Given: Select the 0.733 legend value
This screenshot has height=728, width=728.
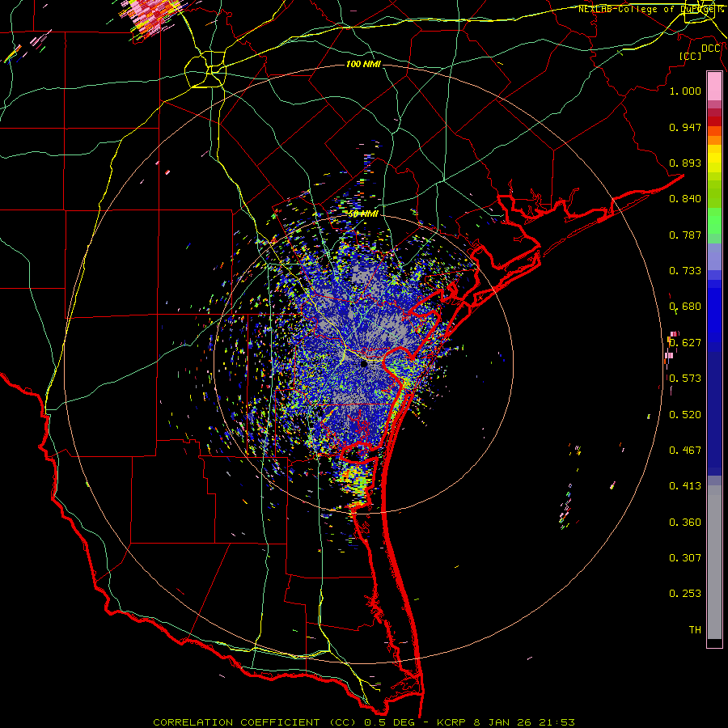Looking at the screenshot, I should pos(685,271).
